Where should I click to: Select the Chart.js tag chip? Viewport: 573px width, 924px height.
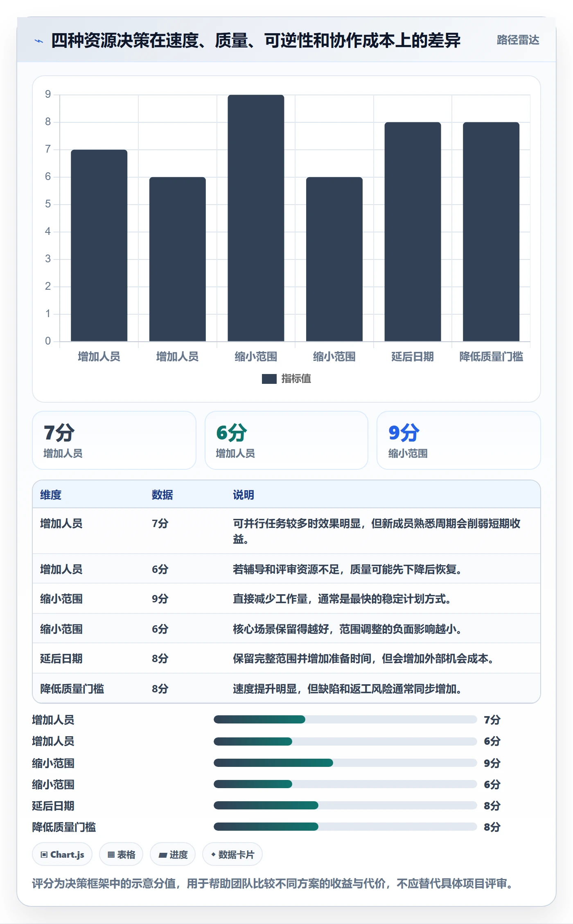(62, 854)
